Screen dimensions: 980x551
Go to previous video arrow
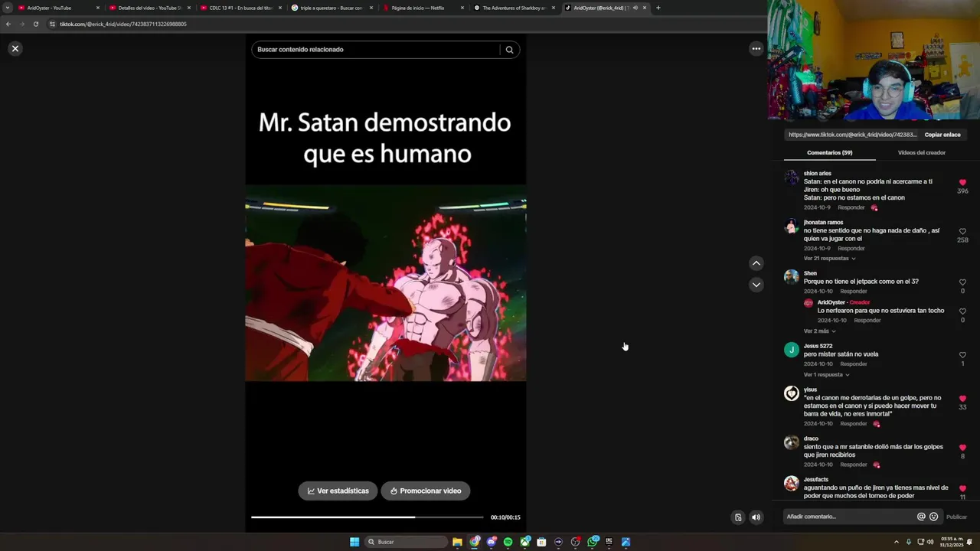pos(756,263)
